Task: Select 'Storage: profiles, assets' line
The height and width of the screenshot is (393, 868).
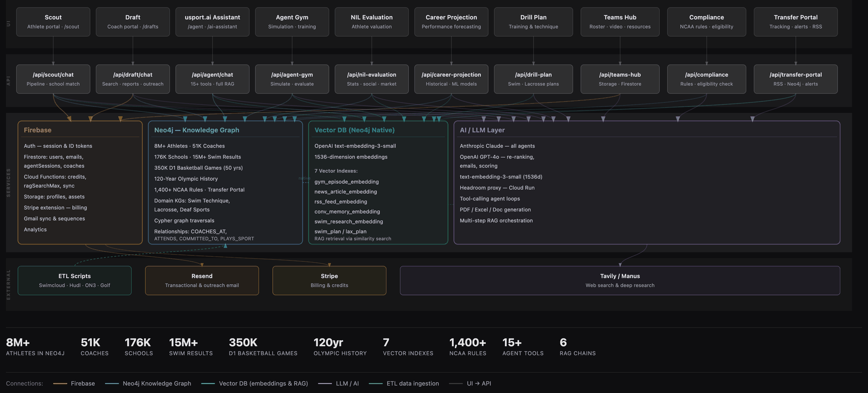Action: pyautogui.click(x=54, y=197)
